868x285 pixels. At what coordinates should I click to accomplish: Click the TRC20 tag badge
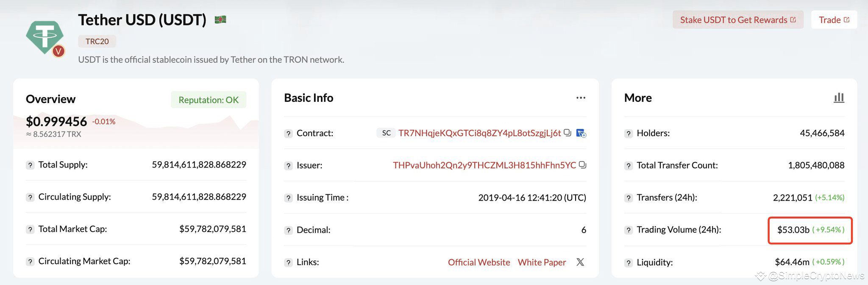[97, 41]
